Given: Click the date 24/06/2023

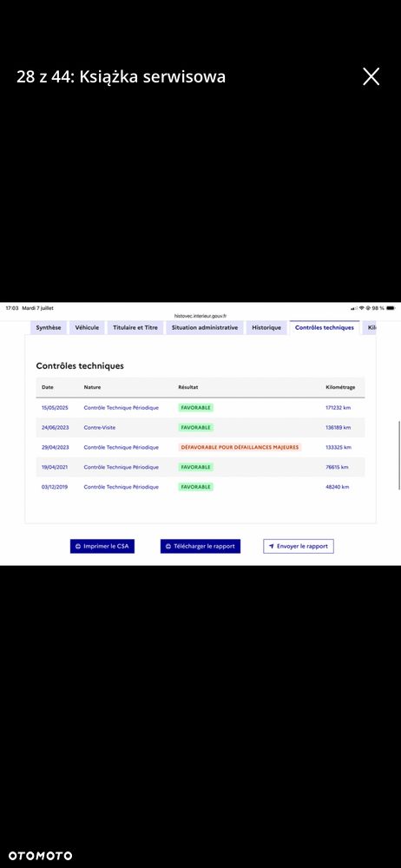Looking at the screenshot, I should (x=55, y=427).
